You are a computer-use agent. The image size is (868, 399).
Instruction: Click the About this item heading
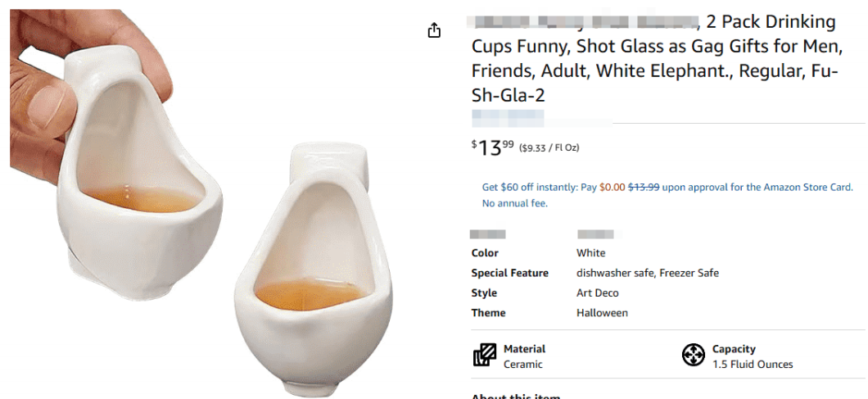515,396
